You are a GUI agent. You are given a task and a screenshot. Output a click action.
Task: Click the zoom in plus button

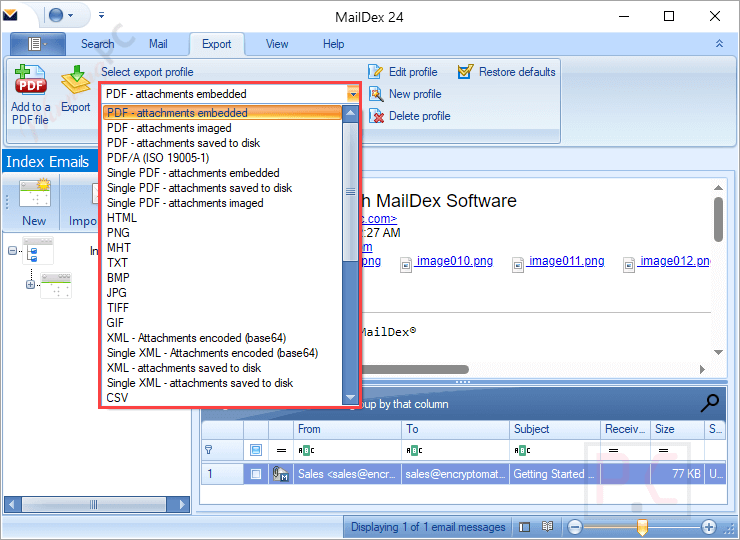[x=708, y=527]
